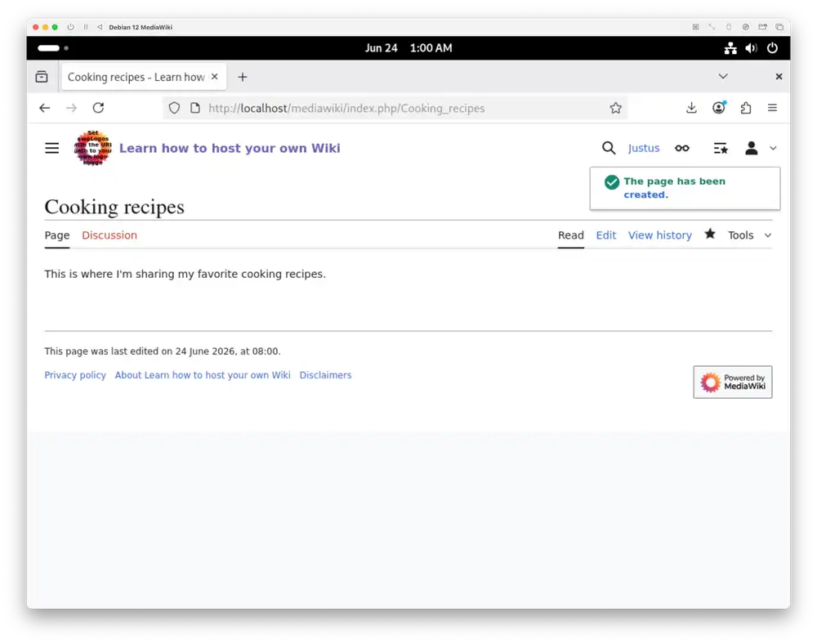Open About Learn how to host your own Wiki
This screenshot has width=817, height=644.
point(203,375)
